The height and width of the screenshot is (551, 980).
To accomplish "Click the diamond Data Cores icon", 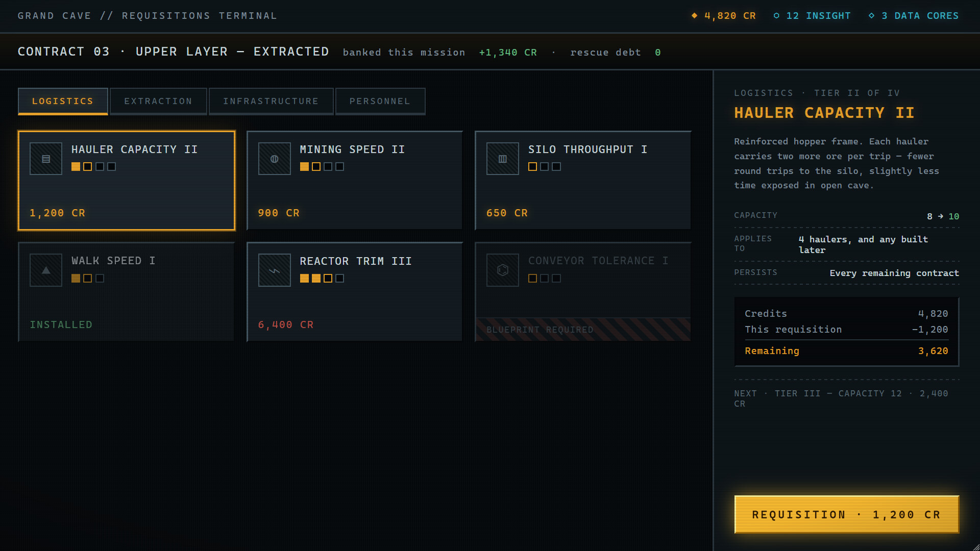I will (x=871, y=16).
